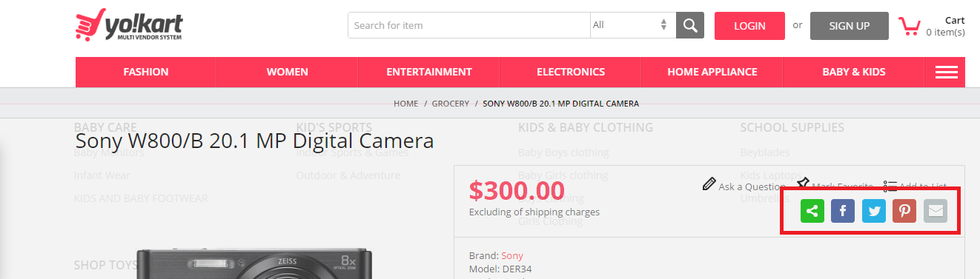
Task: Open the All categories dropdown
Action: pyautogui.click(x=633, y=25)
